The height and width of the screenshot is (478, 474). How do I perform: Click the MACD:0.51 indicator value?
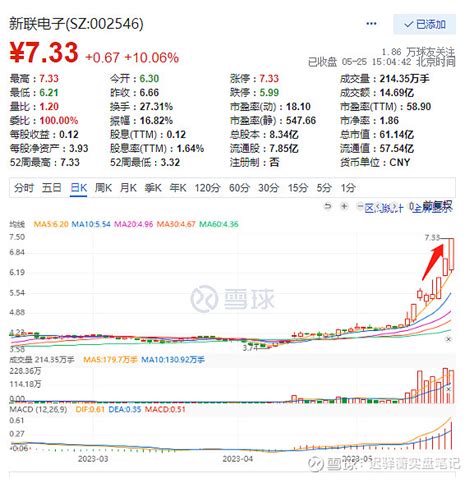pyautogui.click(x=165, y=409)
